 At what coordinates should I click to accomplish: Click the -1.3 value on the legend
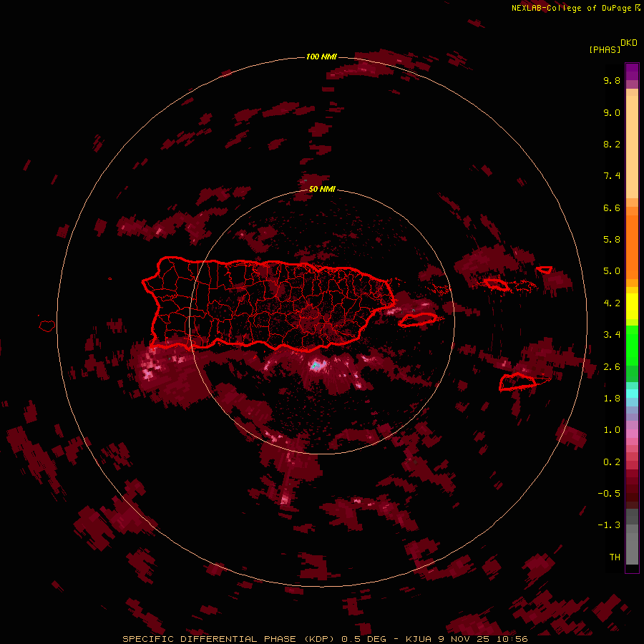click(x=609, y=525)
